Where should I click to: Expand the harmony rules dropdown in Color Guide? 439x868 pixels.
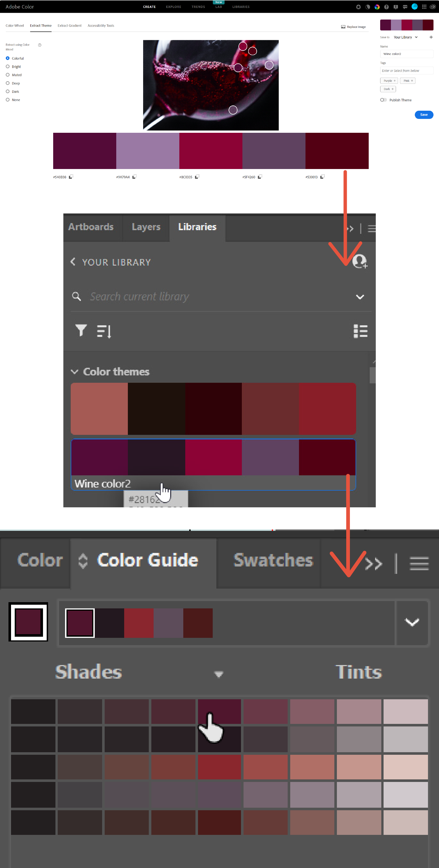[412, 622]
